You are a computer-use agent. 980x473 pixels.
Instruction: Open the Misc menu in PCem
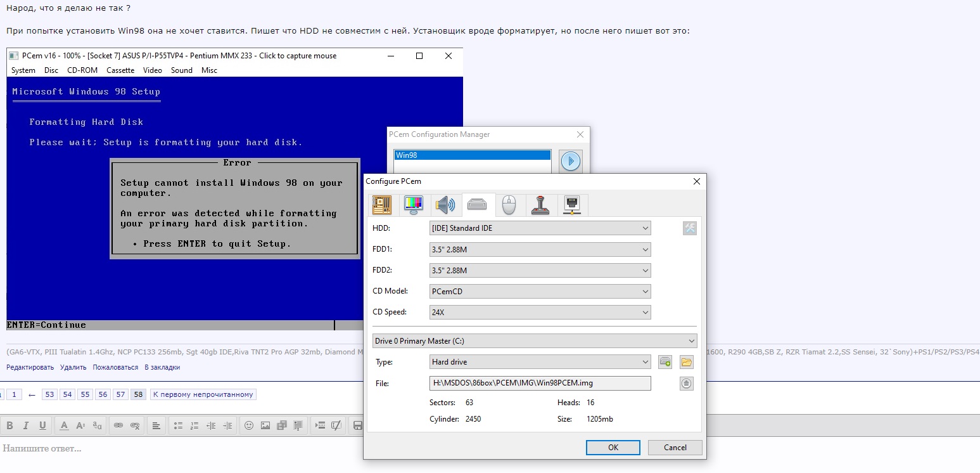point(209,70)
